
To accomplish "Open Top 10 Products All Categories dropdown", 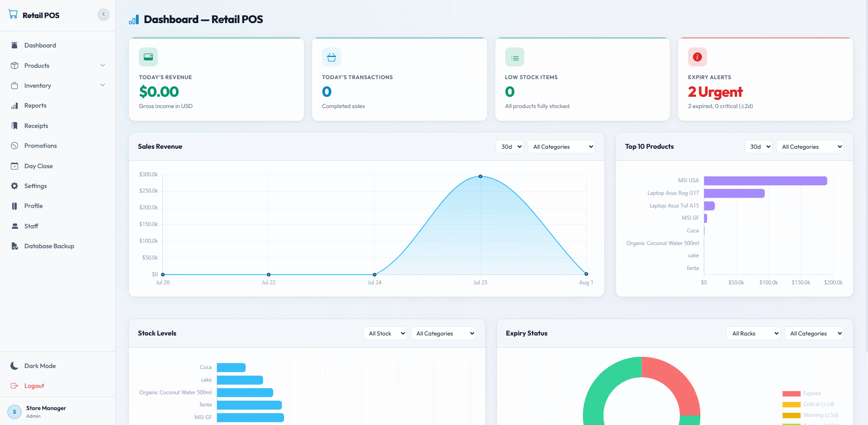I will (810, 146).
